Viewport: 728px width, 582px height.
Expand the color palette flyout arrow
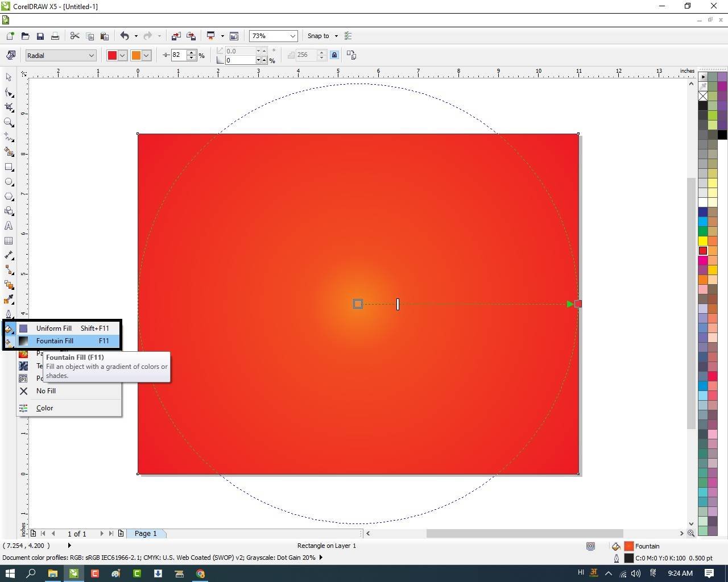point(704,77)
